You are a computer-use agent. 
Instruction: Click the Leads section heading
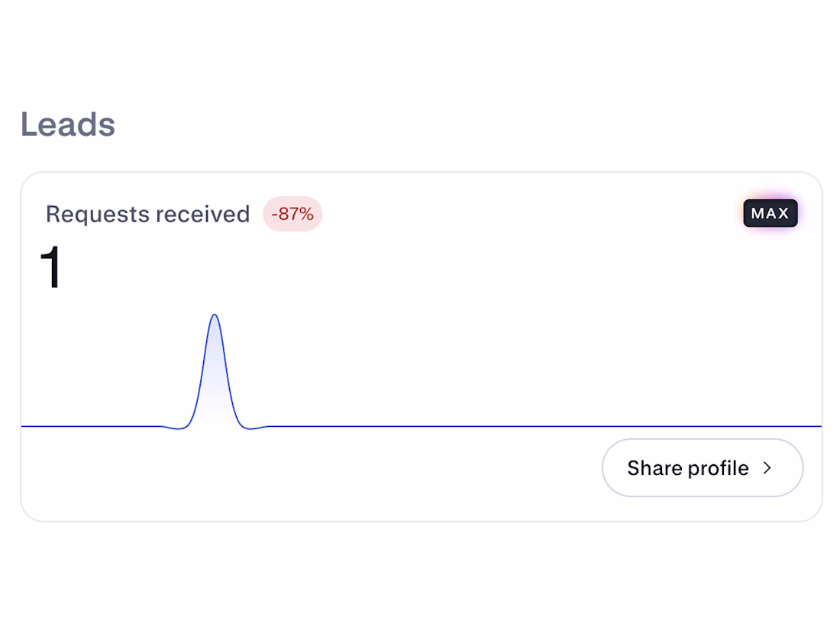pos(68,124)
